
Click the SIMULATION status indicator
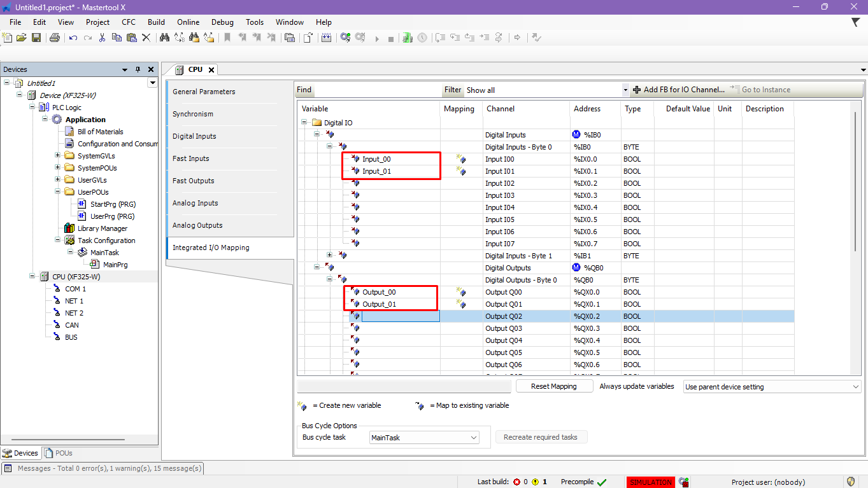click(x=650, y=482)
